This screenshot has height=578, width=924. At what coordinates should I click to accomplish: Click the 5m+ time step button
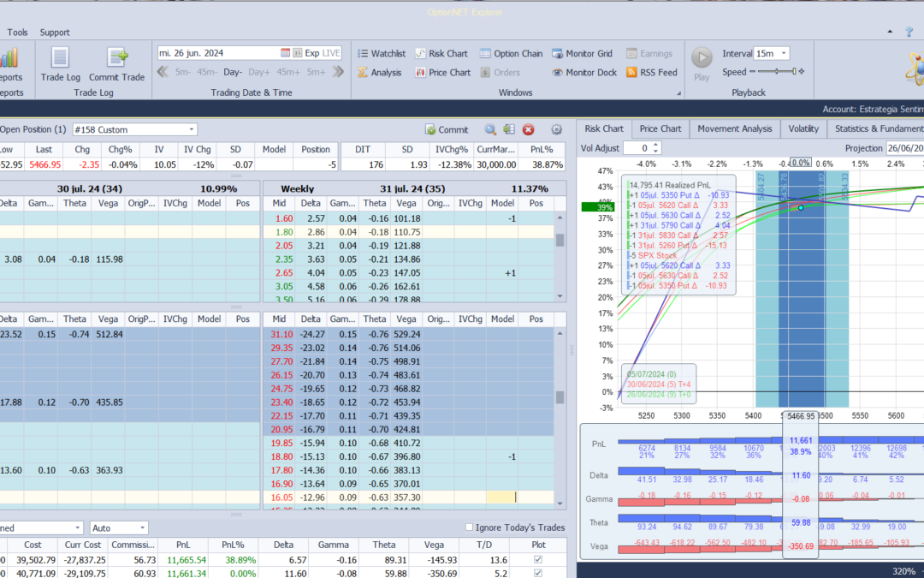pyautogui.click(x=316, y=72)
